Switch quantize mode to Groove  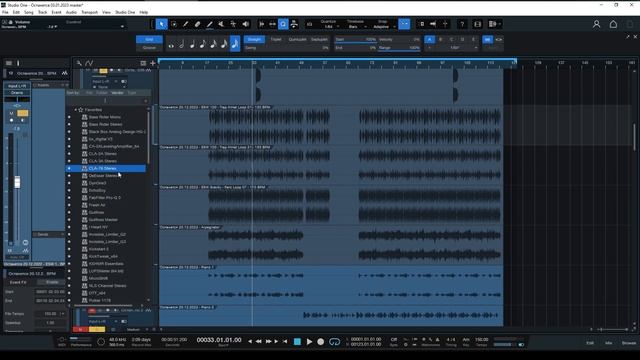(x=149, y=48)
